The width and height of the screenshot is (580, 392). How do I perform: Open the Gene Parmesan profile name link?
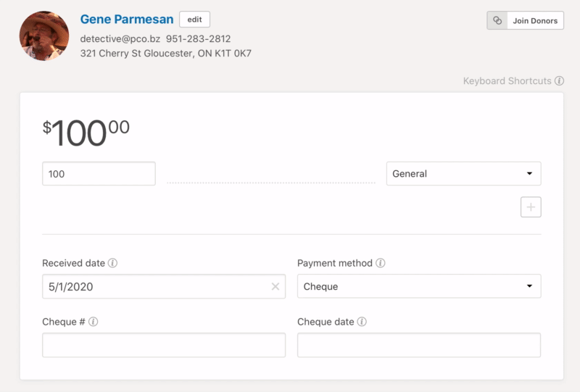point(127,20)
